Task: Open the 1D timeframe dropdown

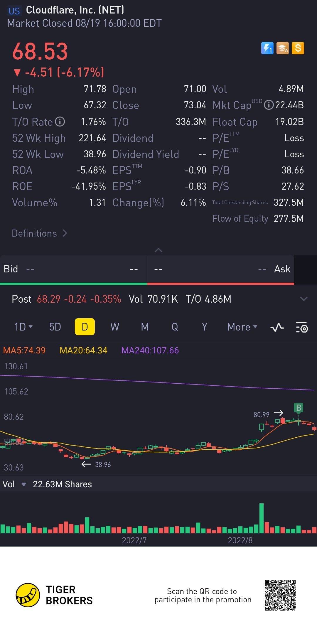Action: (23, 327)
